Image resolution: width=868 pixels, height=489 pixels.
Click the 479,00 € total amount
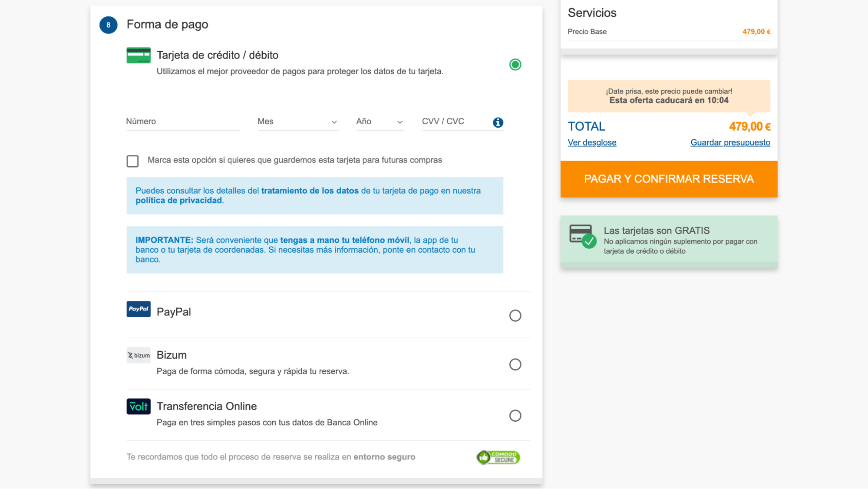[x=749, y=126]
